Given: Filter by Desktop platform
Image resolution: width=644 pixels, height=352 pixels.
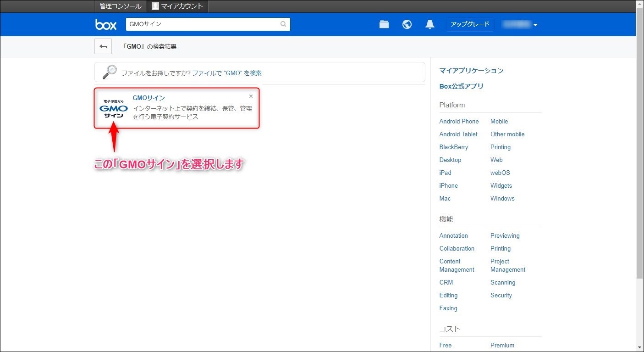Looking at the screenshot, I should tap(450, 160).
